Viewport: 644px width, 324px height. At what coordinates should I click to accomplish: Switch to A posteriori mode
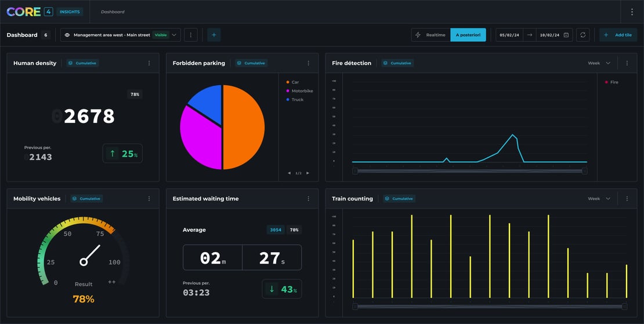[x=468, y=35]
